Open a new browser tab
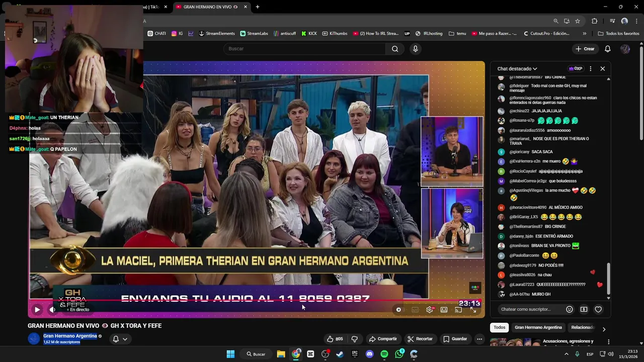This screenshot has width=644, height=362. (x=258, y=7)
